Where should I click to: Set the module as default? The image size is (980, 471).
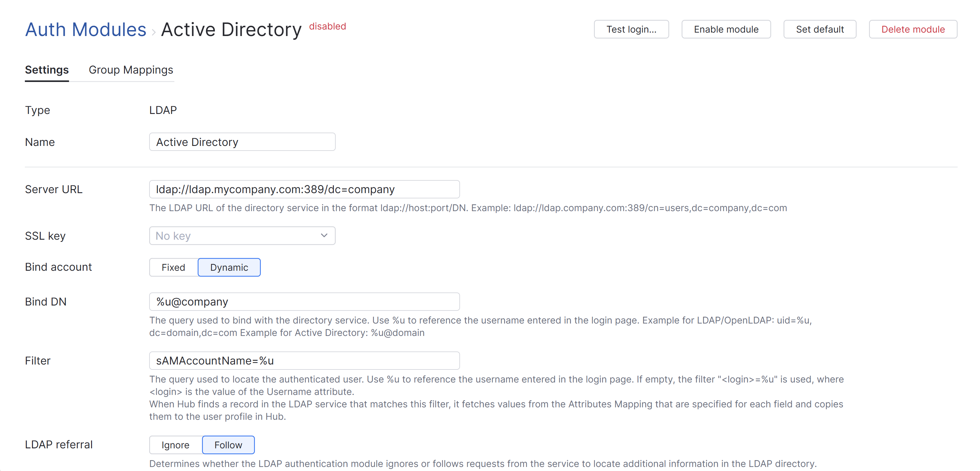[820, 29]
